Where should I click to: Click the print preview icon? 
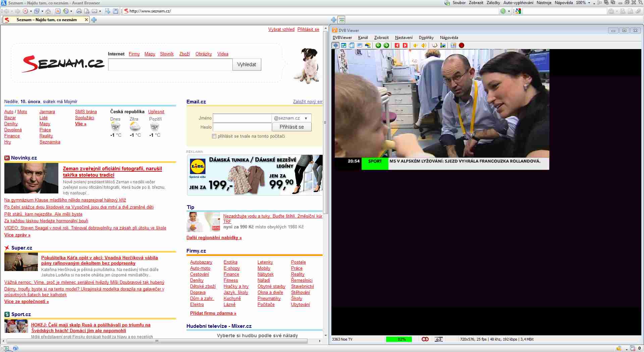pos(87,11)
